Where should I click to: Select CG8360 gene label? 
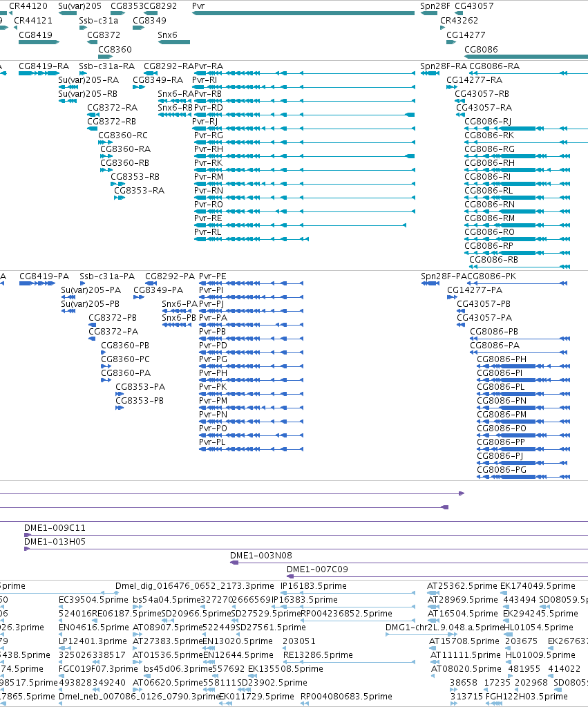click(x=115, y=49)
